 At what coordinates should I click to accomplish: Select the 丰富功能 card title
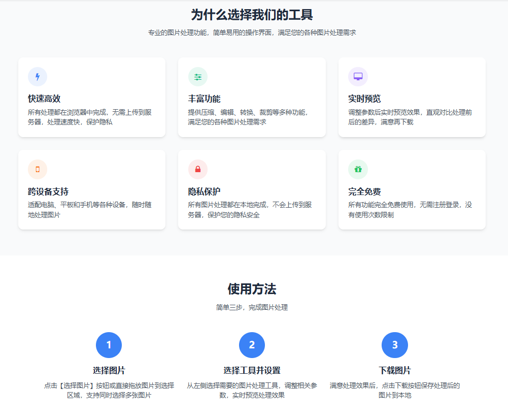pos(204,99)
